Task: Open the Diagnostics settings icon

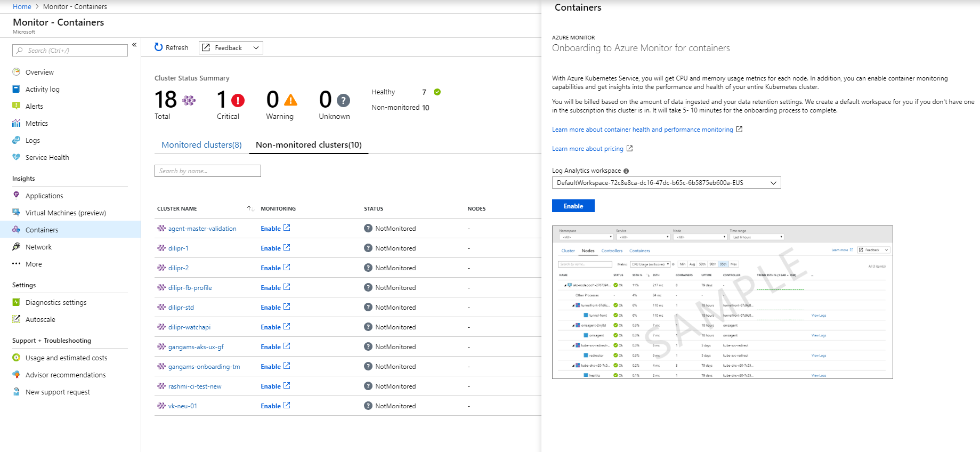Action: click(16, 302)
